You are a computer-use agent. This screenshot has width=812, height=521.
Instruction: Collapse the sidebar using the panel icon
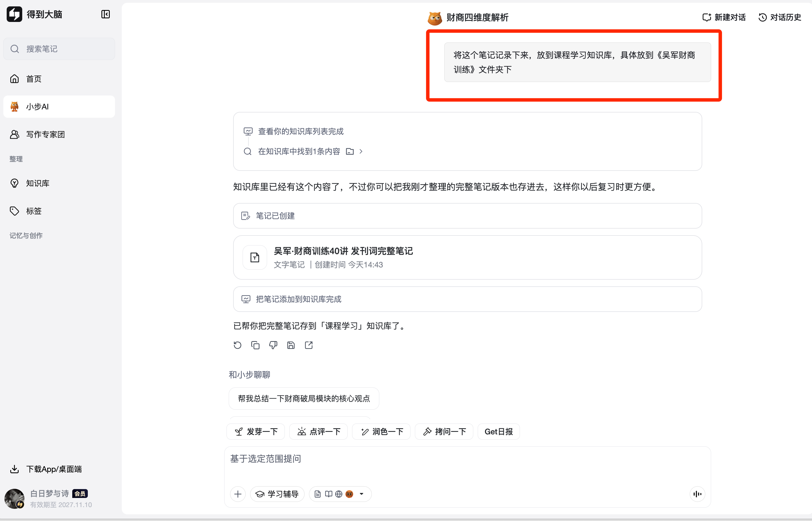pyautogui.click(x=106, y=14)
